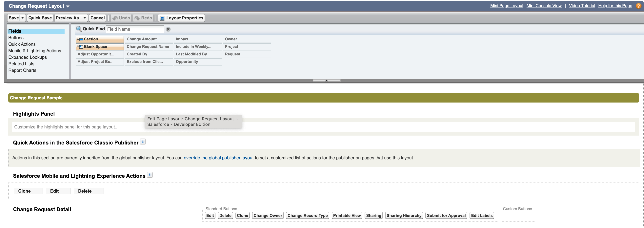
Task: Click the Save button
Action: (x=14, y=18)
